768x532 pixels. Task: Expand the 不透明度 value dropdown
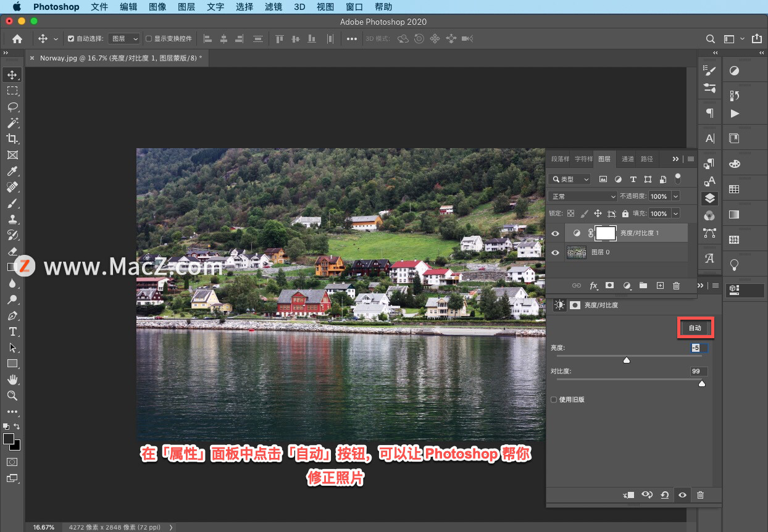click(x=675, y=196)
